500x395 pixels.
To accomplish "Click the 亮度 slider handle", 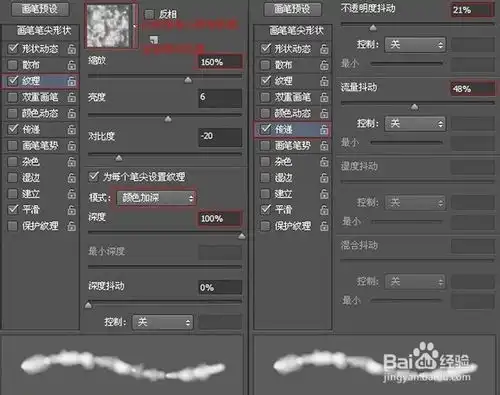I will (168, 119).
